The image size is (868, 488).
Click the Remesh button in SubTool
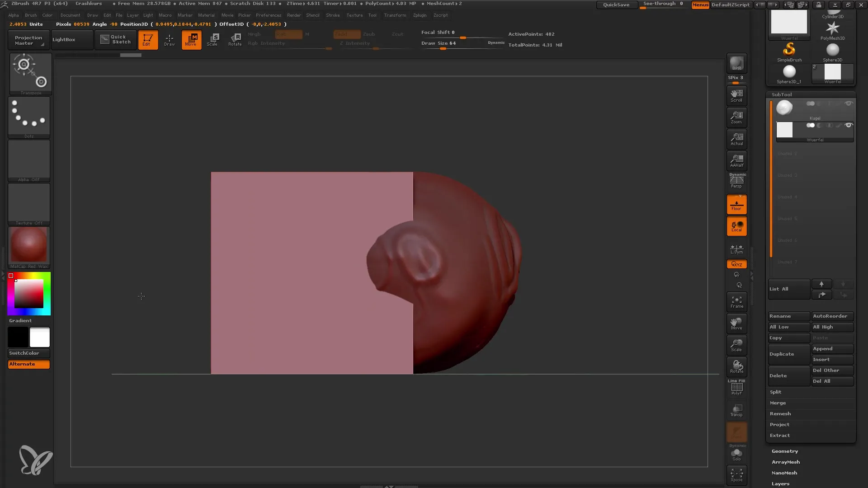[780, 413]
